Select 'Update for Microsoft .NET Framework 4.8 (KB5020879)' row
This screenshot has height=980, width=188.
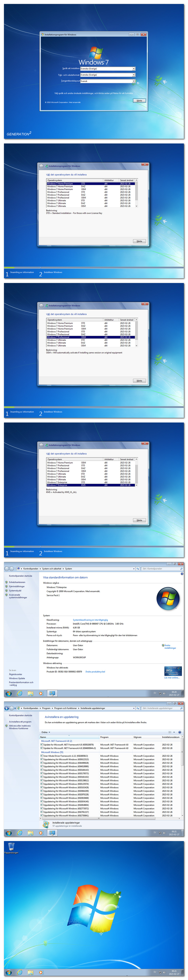coord(110,744)
